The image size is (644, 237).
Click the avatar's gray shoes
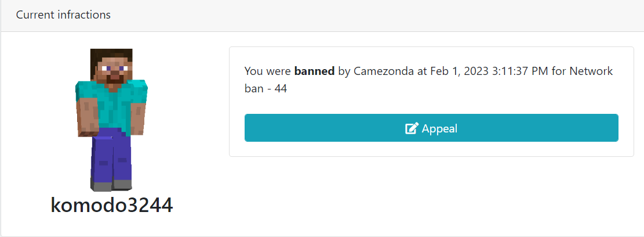[x=112, y=185]
